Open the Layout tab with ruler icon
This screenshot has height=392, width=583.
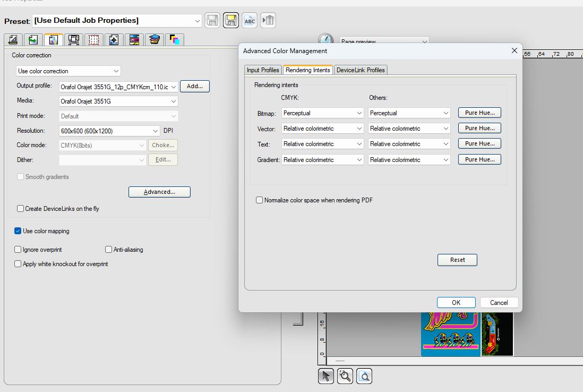(x=13, y=39)
